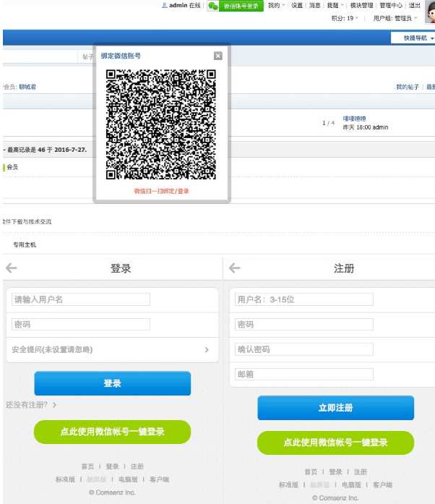Open the latest post title link

click(x=354, y=119)
